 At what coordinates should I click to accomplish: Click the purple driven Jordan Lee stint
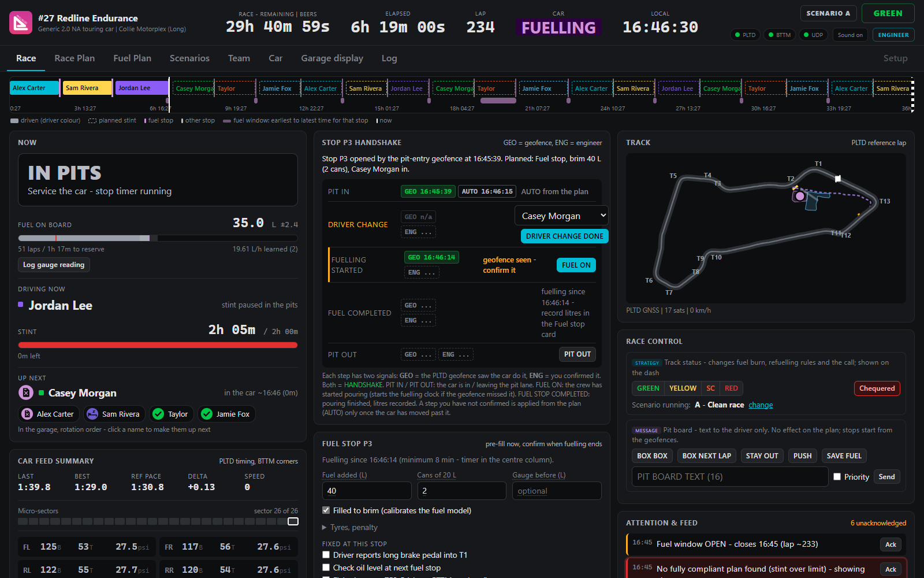[x=141, y=88]
